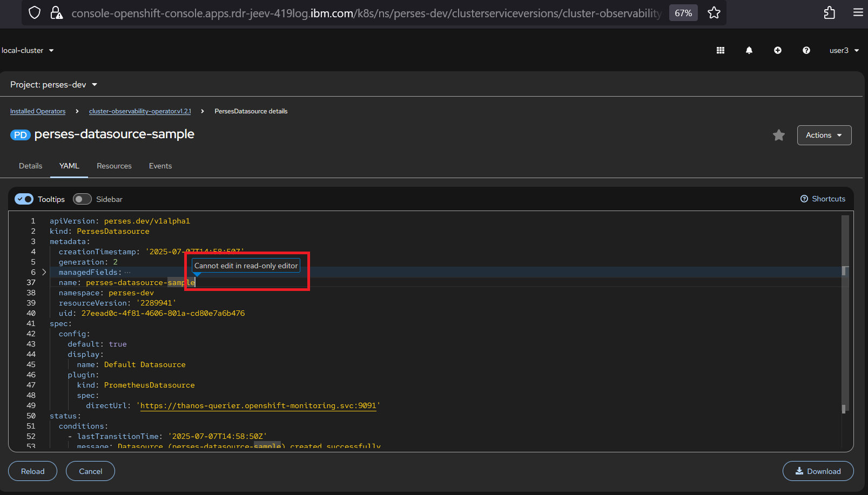
Task: Click the Reload button
Action: click(33, 471)
